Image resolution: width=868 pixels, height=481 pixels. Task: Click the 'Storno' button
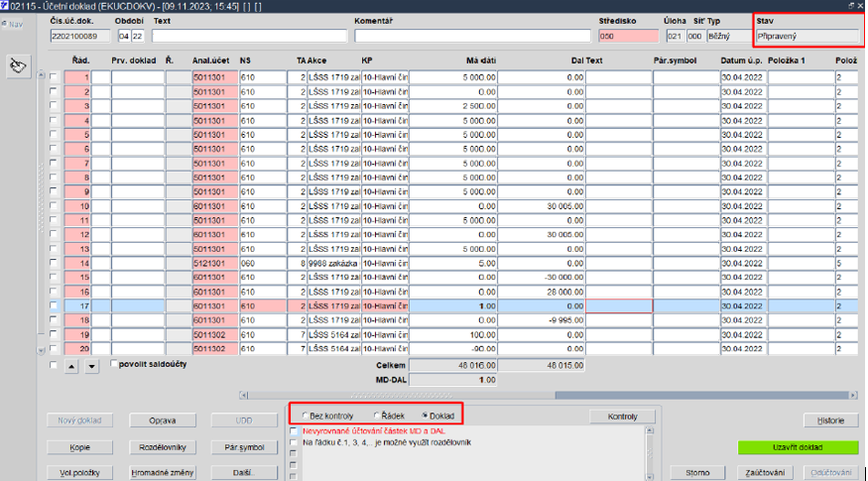click(697, 473)
